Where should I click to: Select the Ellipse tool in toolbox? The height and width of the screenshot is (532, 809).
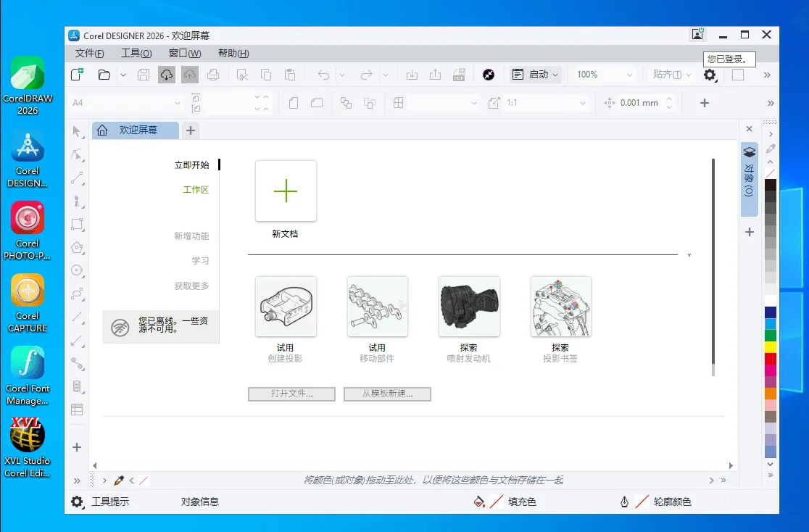click(77, 270)
